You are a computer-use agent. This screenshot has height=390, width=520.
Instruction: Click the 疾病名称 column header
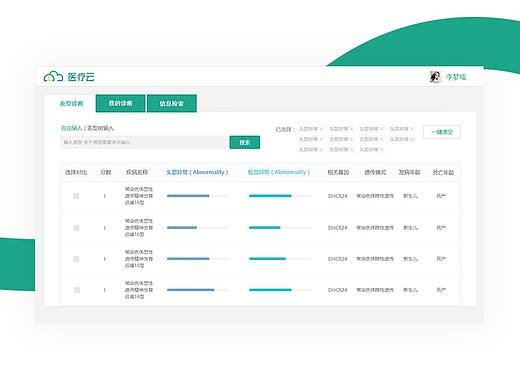click(137, 172)
